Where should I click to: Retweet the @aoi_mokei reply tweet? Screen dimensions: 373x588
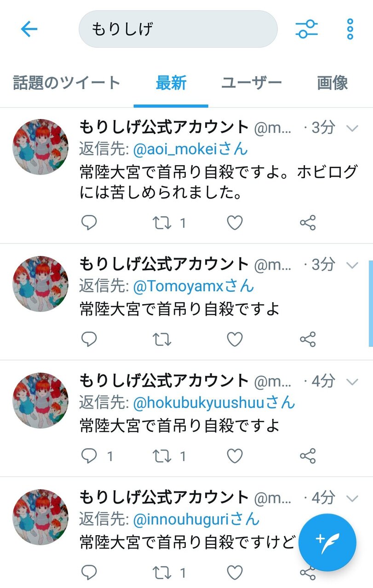162,223
